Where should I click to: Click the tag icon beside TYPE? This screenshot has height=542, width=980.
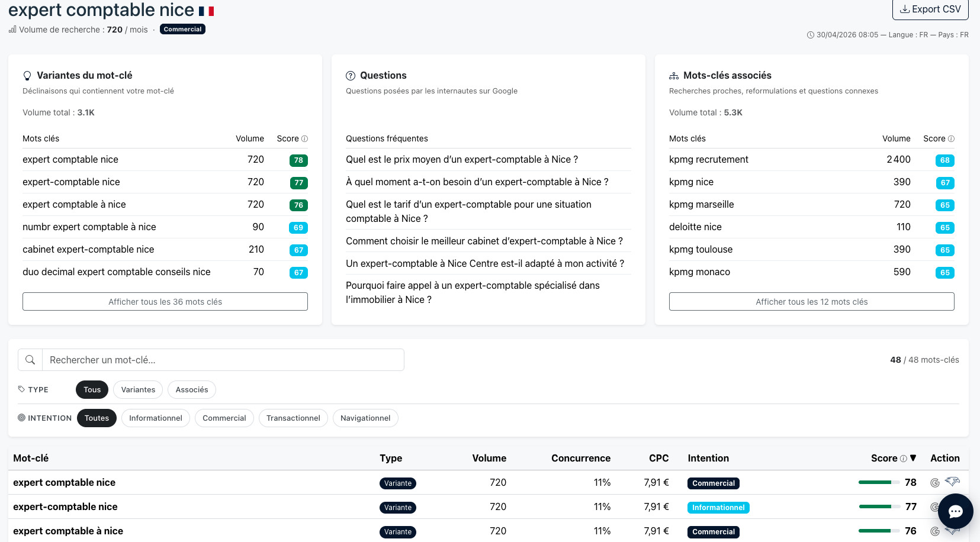click(x=21, y=389)
